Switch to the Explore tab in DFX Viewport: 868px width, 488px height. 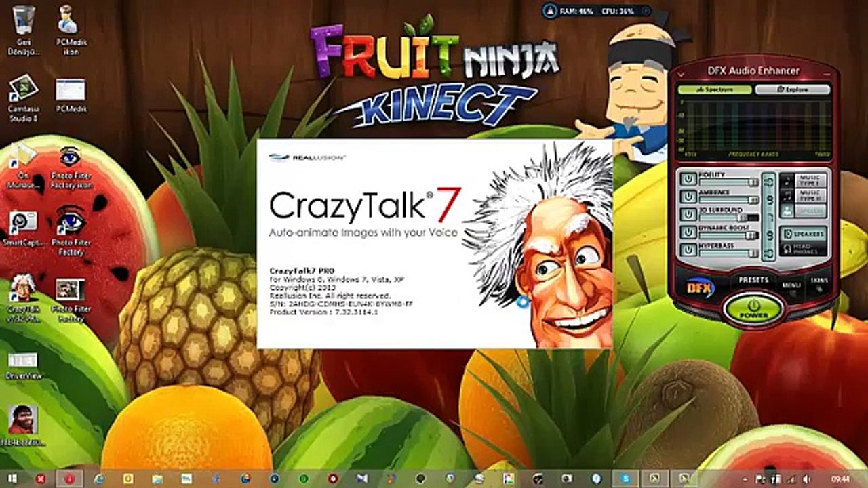pyautogui.click(x=793, y=89)
